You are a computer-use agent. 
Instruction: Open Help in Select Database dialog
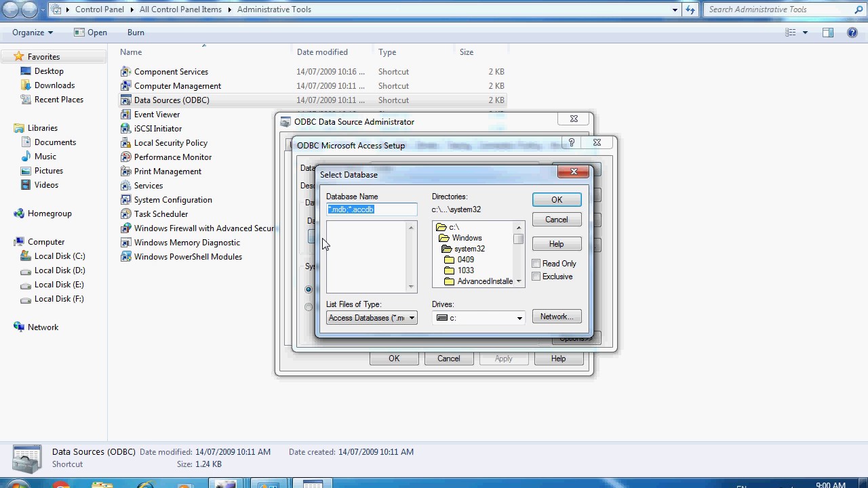click(557, 244)
